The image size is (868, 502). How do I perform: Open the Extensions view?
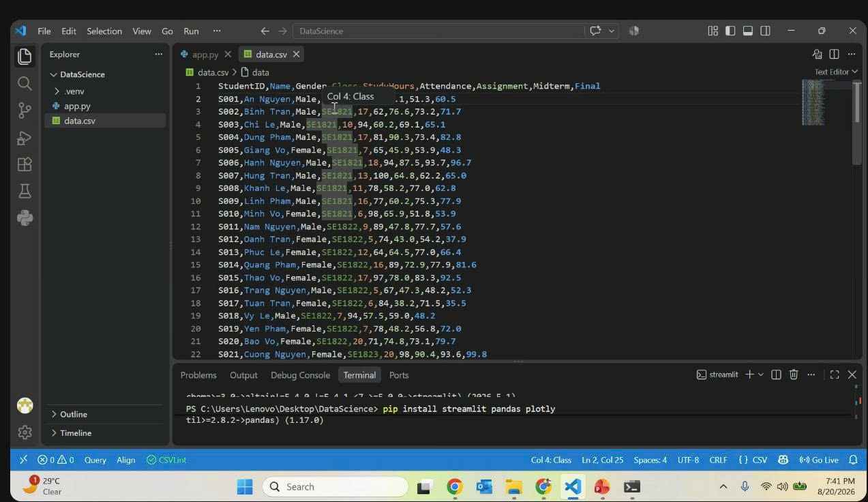coord(25,164)
